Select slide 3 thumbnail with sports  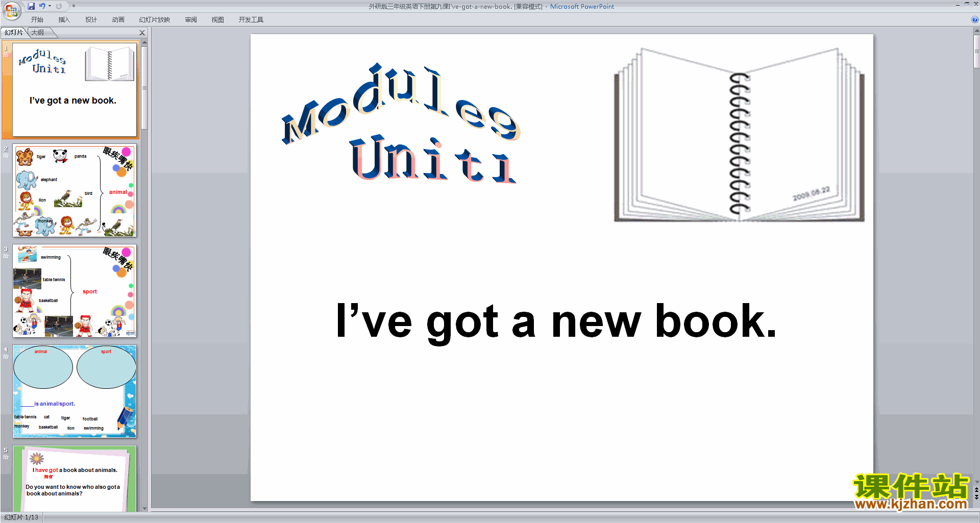75,291
